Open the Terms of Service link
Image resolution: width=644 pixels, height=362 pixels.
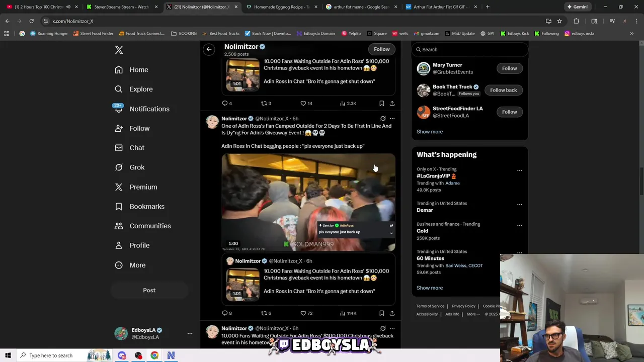pos(430,306)
